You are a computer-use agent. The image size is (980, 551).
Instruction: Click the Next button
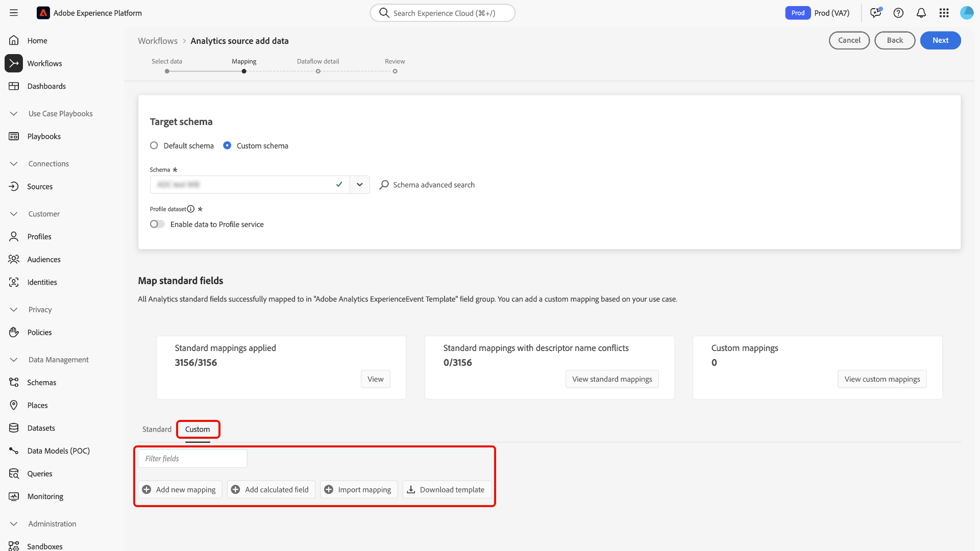tap(940, 40)
